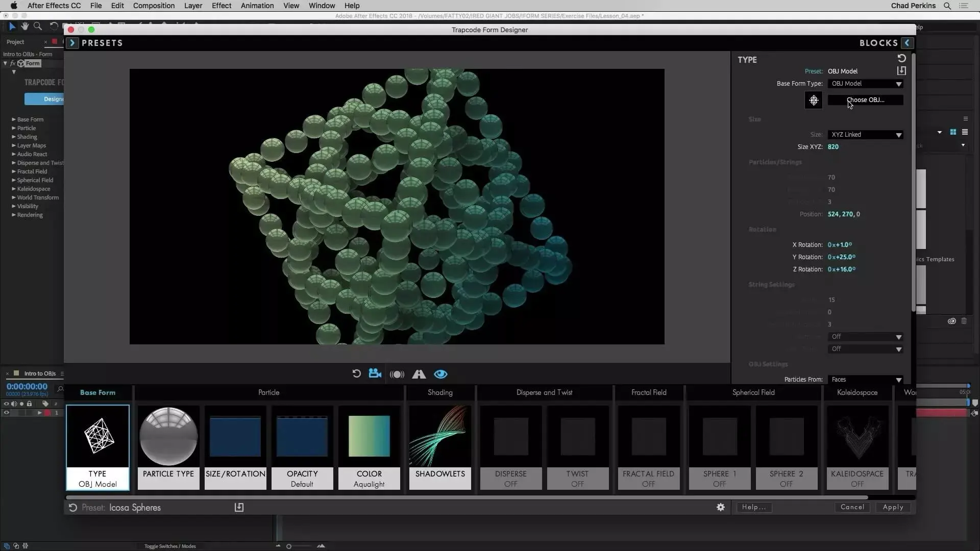The width and height of the screenshot is (980, 551).
Task: Click the blue Designer button in effect controls
Action: coord(44,99)
